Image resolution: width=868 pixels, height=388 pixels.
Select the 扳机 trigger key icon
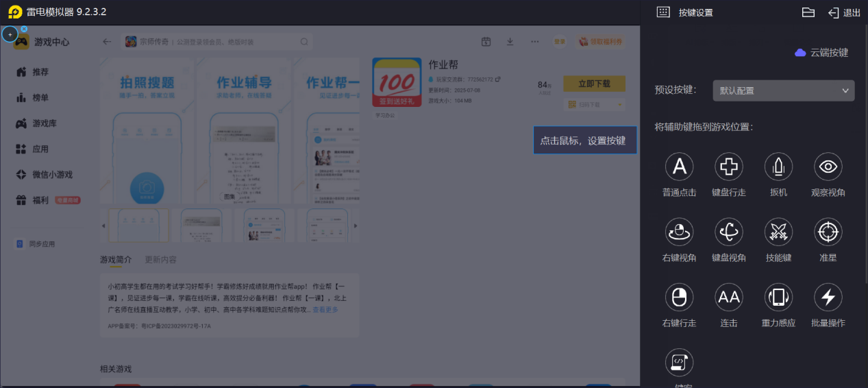(x=778, y=167)
